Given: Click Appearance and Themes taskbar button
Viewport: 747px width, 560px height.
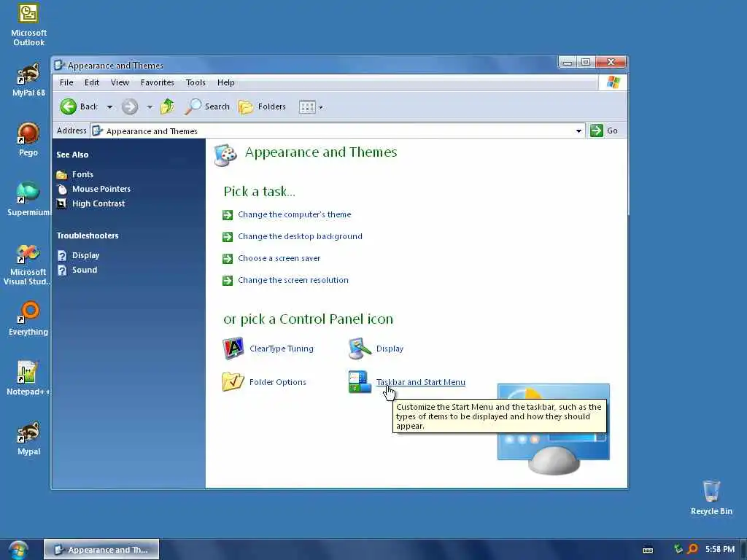Looking at the screenshot, I should coord(101,550).
